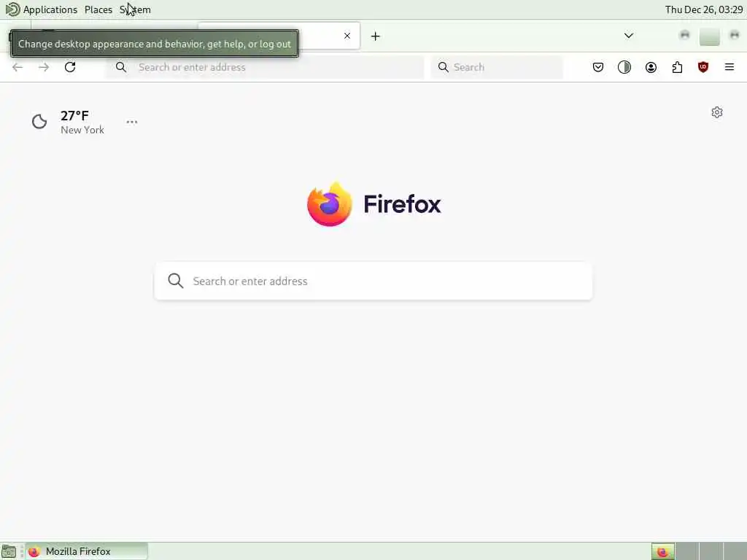Expand the list all tabs chevron
Screen dimensions: 747x560
(629, 36)
